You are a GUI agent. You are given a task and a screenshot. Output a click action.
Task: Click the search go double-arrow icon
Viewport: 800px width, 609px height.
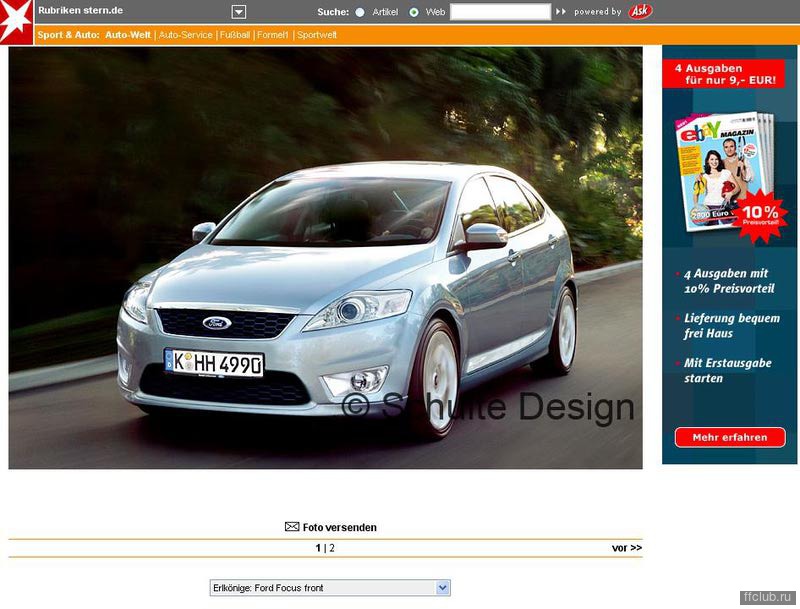[x=561, y=12]
